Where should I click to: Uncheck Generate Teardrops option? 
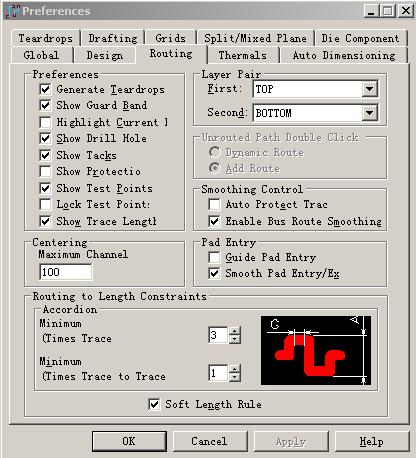click(45, 89)
